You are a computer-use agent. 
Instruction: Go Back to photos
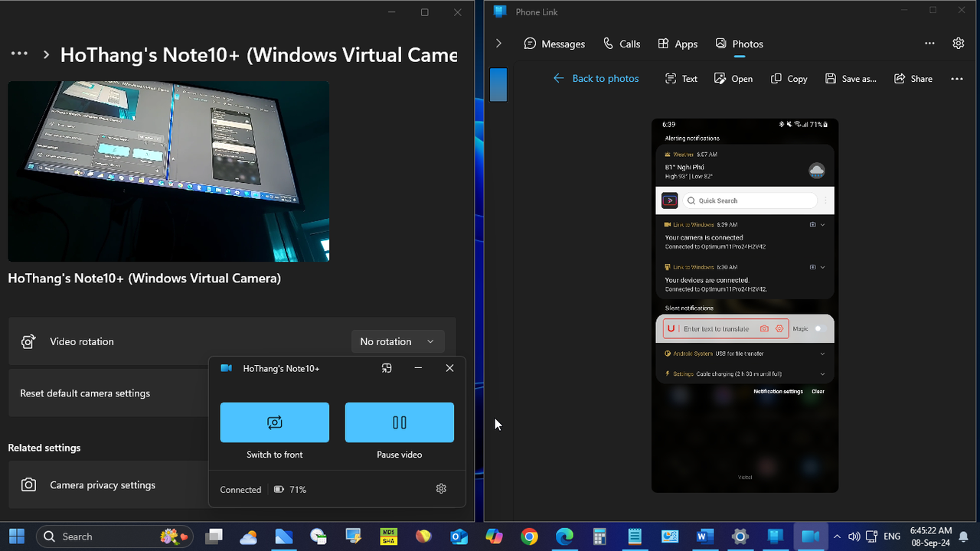(596, 78)
